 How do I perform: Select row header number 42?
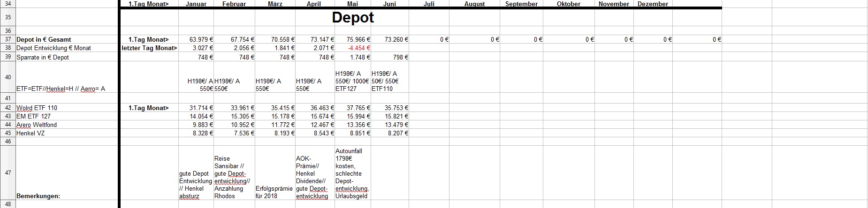[8, 108]
